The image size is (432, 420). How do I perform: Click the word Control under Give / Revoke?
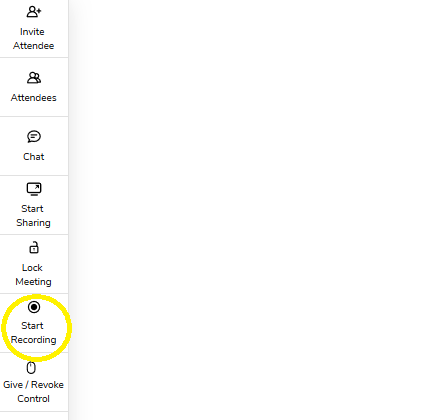33,399
